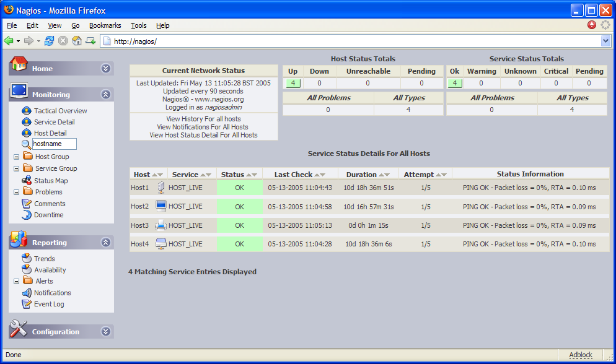This screenshot has width=616, height=364.
Task: Collapse the Service Group tree node
Action: (17, 168)
